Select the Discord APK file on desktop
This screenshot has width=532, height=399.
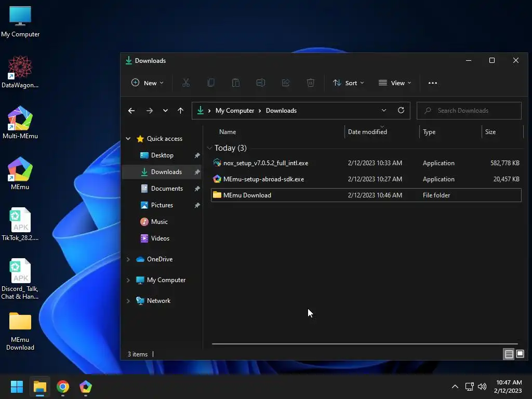pos(20,279)
